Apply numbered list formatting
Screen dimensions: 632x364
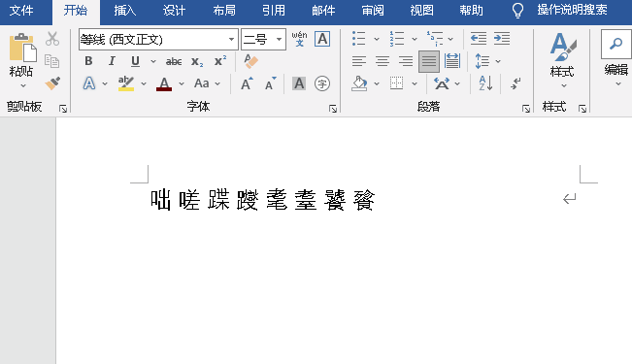click(397, 39)
